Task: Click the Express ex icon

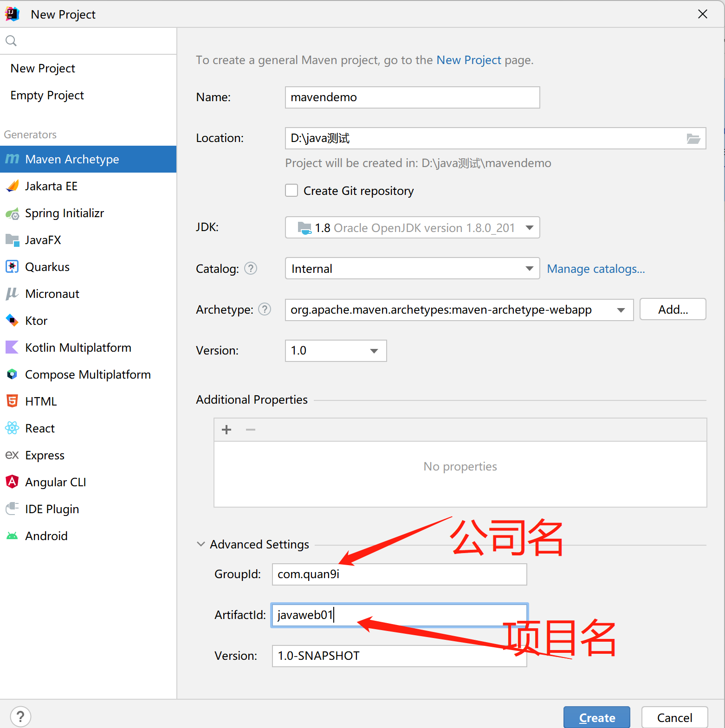Action: 12,455
